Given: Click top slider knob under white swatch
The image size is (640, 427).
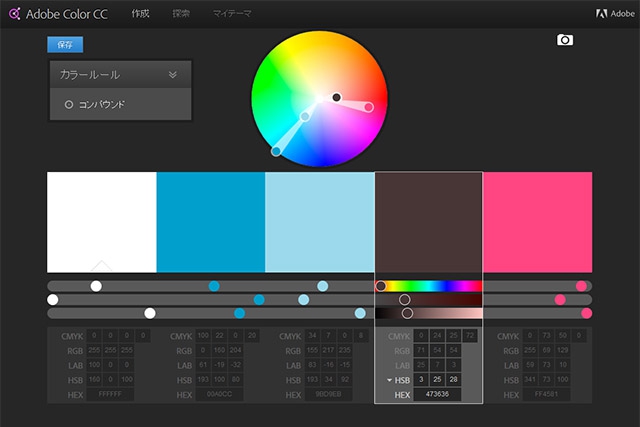Looking at the screenshot, I should click(x=96, y=286).
